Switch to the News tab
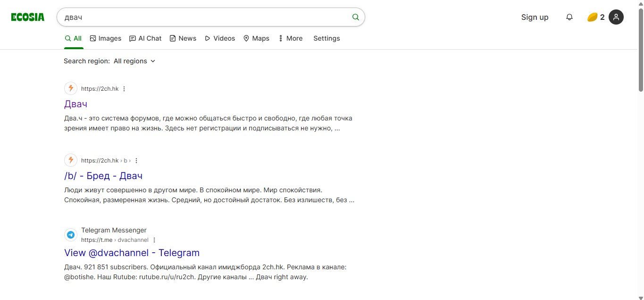644x300 pixels. coord(183,38)
